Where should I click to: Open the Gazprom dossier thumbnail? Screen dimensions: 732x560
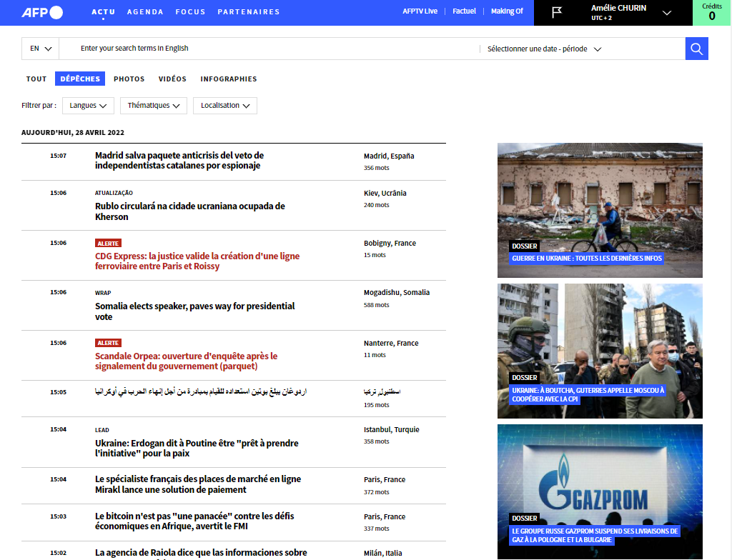[x=600, y=492]
